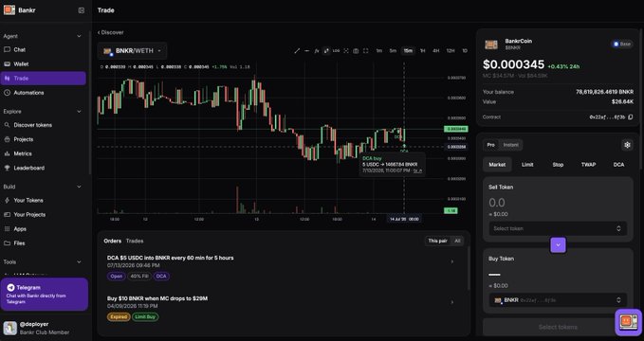644x341 pixels.
Task: Switch to Instant trading mode
Action: click(x=510, y=145)
